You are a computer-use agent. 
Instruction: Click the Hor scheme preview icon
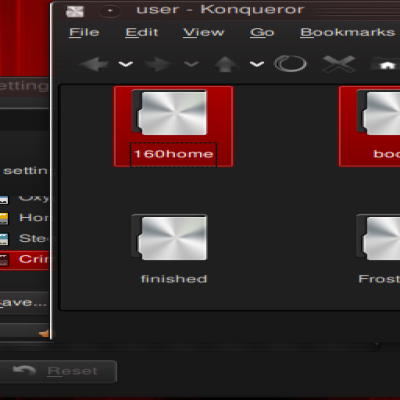[x=4, y=218]
